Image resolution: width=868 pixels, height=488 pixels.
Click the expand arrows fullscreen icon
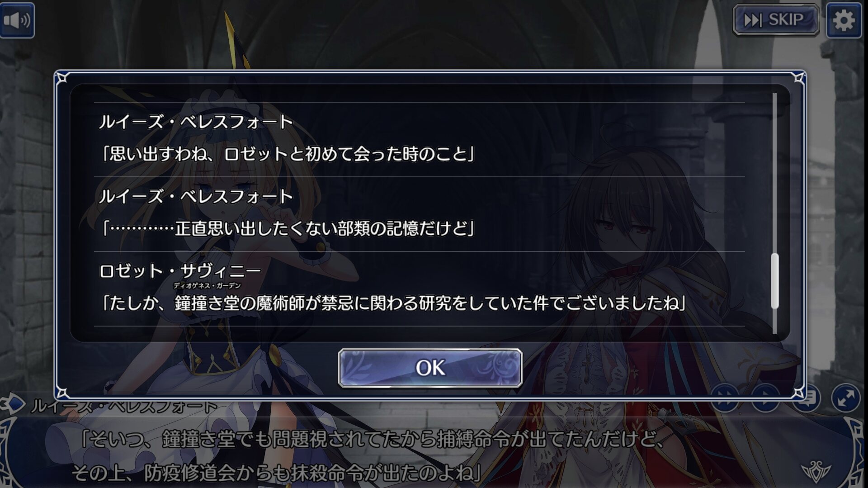pyautogui.click(x=845, y=398)
